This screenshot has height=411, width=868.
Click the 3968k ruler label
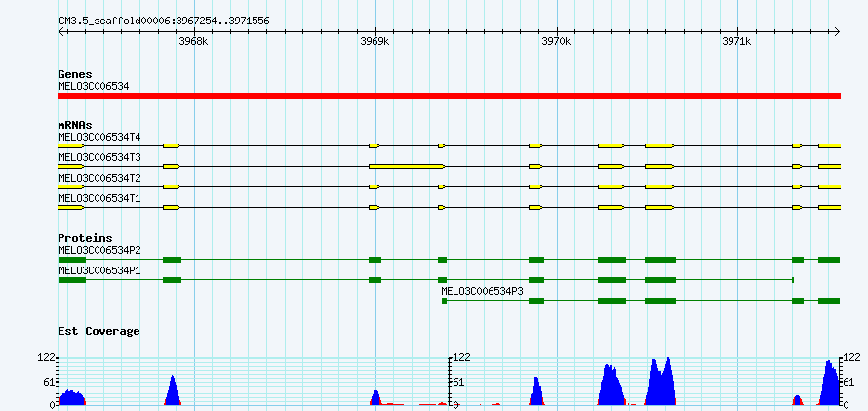(x=194, y=42)
